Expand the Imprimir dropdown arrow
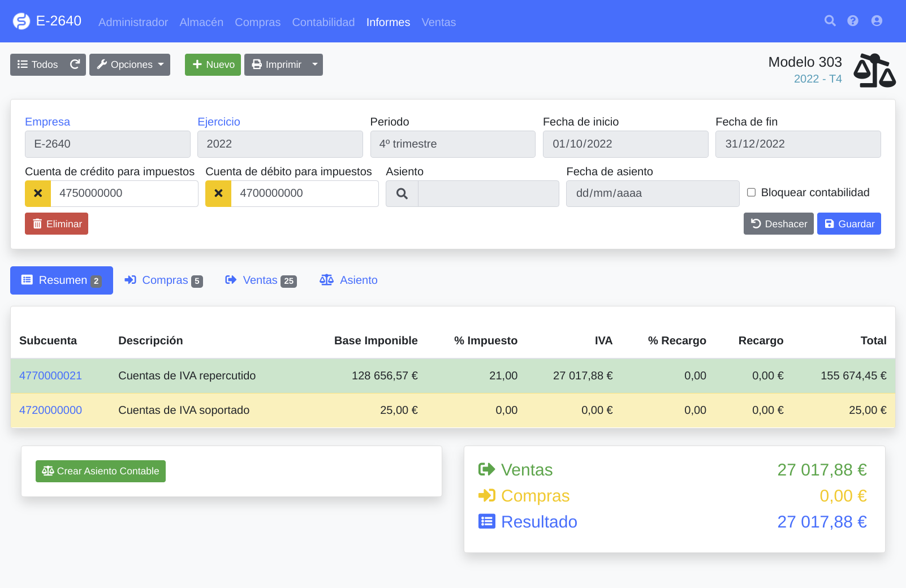This screenshot has height=588, width=906. click(315, 64)
